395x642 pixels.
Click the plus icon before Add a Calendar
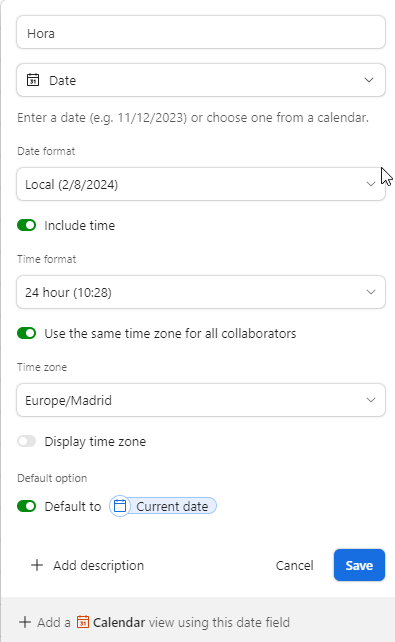click(x=25, y=622)
